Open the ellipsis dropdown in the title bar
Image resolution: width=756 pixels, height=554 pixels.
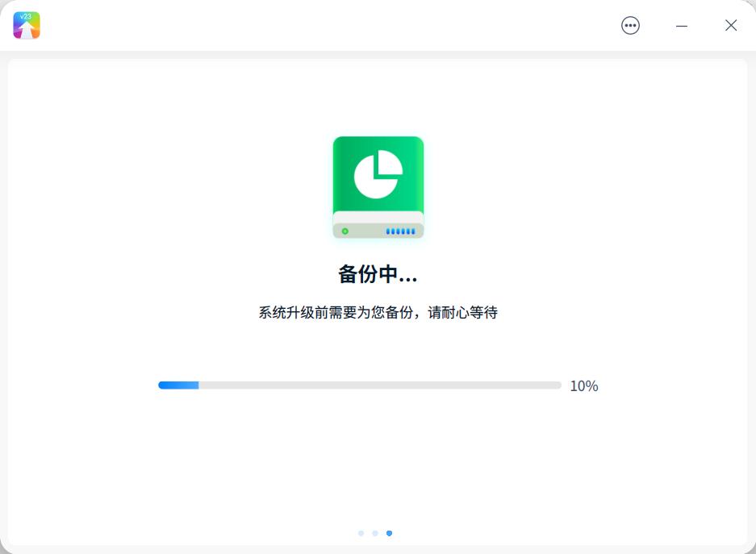[629, 25]
